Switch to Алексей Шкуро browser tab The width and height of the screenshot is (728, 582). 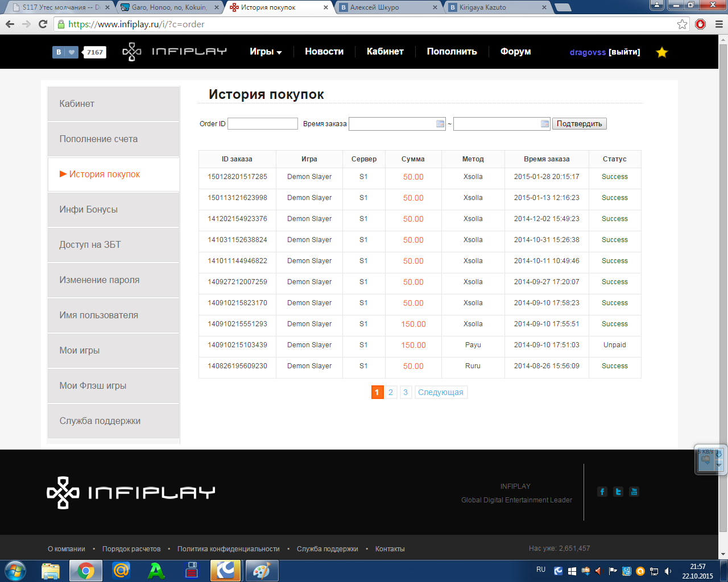point(388,7)
